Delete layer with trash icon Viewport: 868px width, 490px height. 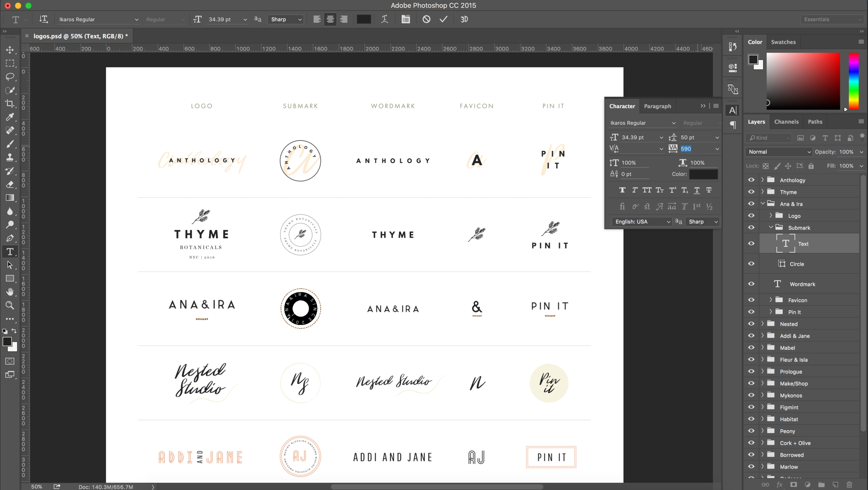coord(849,484)
